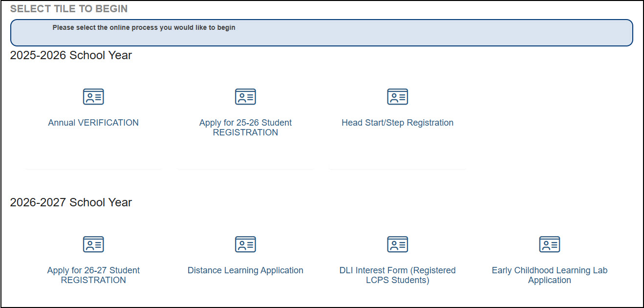Open the Annual VERIFICATION link
The image size is (644, 308).
click(93, 123)
